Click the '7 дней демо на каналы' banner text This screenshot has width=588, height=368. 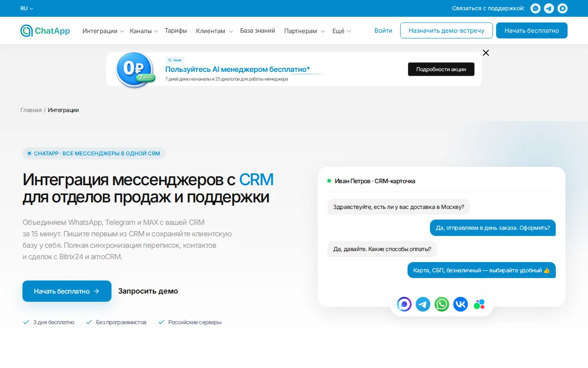click(x=227, y=79)
